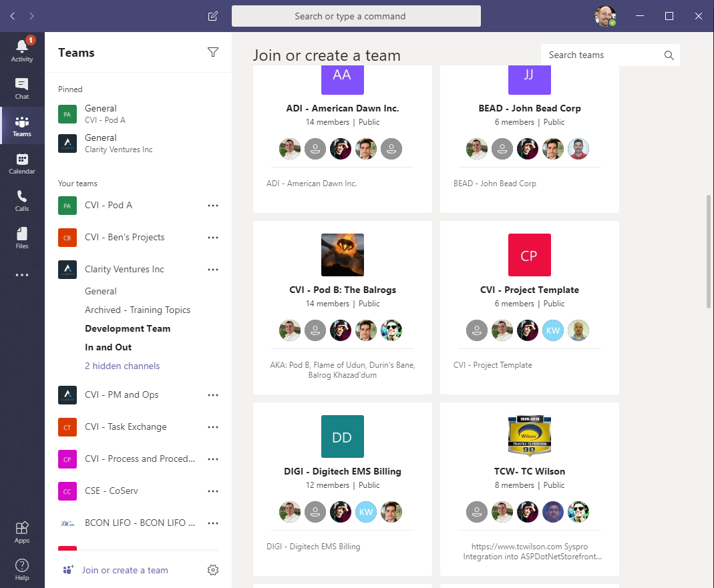Click the CB icon for Ben's Projects
The width and height of the screenshot is (714, 588).
(x=67, y=238)
